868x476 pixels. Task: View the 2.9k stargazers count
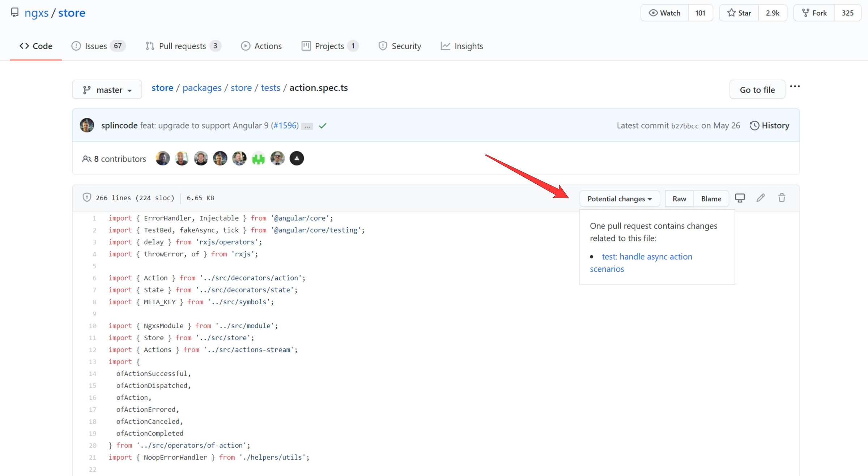coord(773,13)
